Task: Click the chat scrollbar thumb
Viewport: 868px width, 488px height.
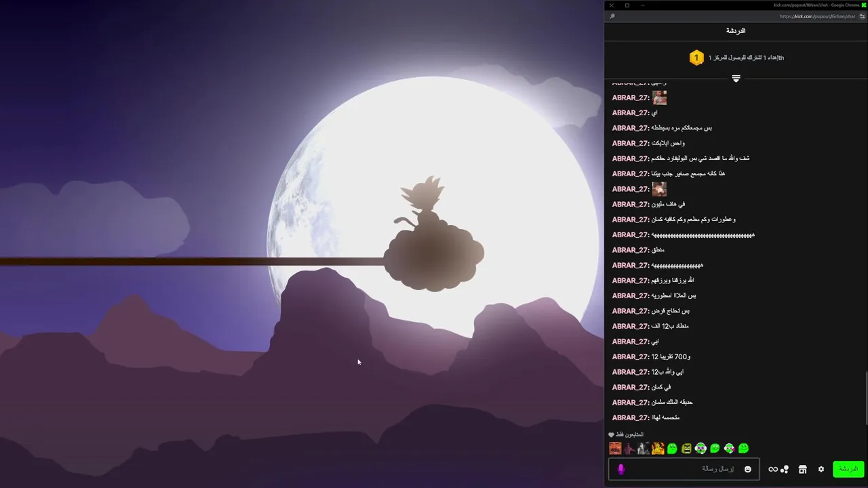Action: pos(866,399)
